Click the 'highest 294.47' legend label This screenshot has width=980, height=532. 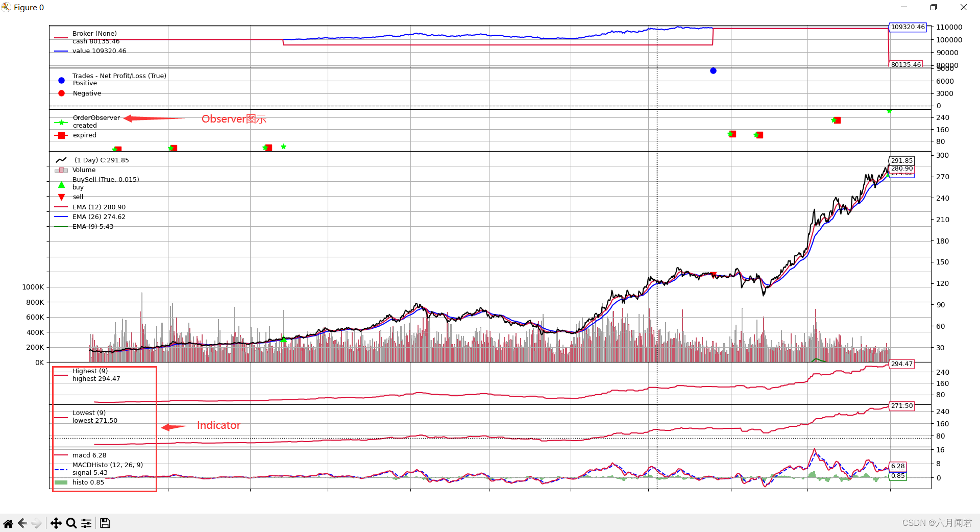[x=96, y=379]
